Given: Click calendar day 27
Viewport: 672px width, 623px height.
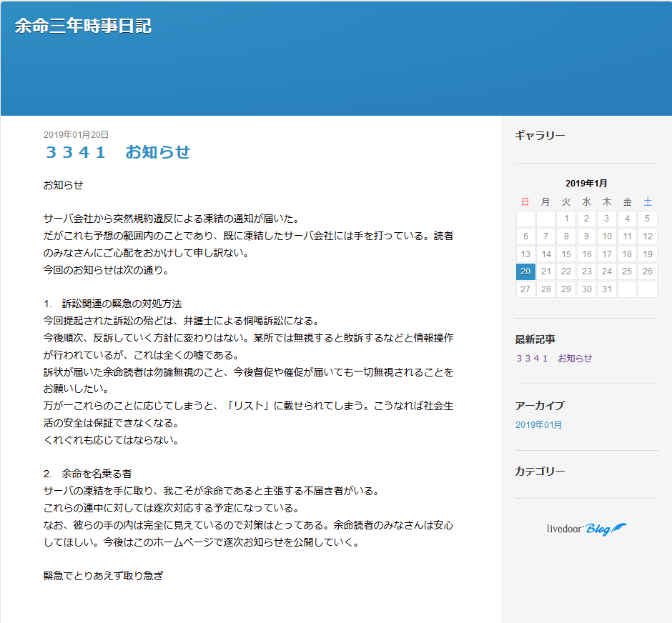Looking at the screenshot, I should (525, 289).
